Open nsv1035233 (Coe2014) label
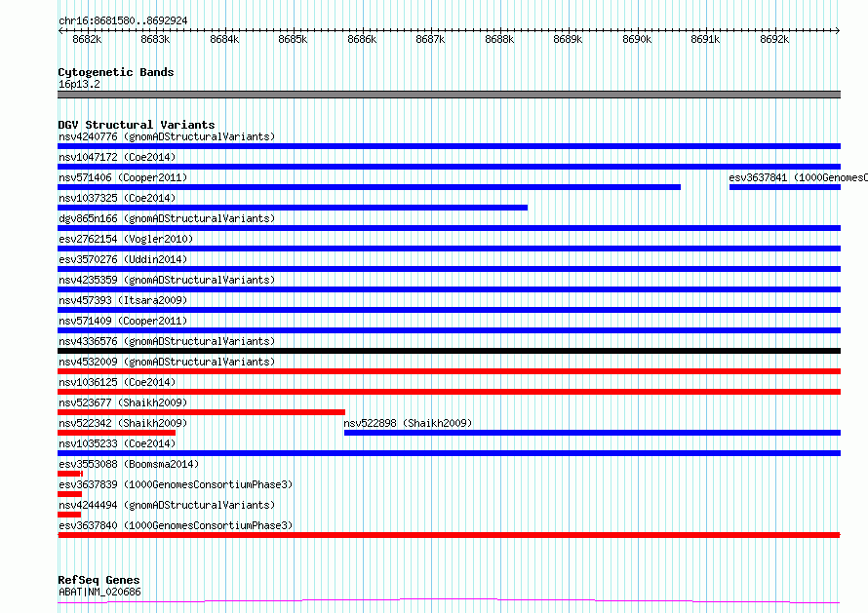Viewport: 868px width, 613px height. click(117, 443)
